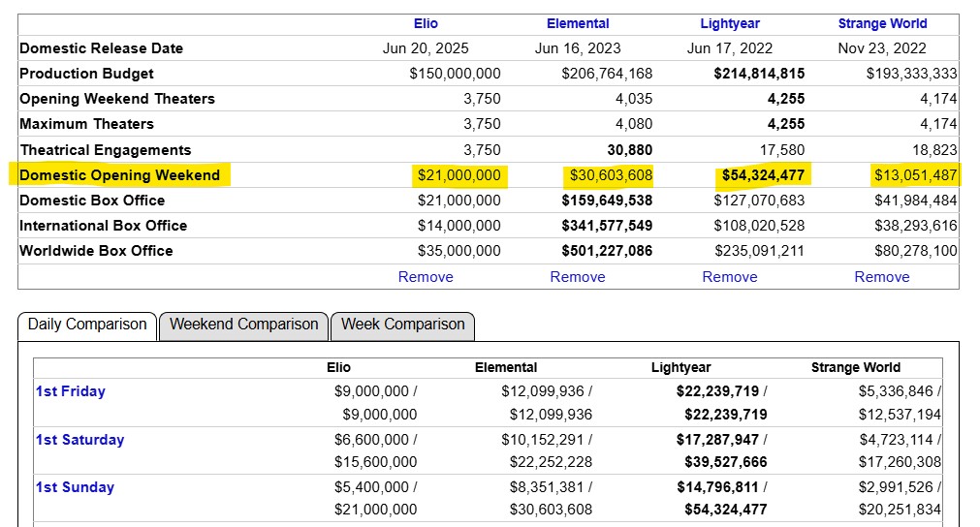Select Elio's $21,000,000 opening weekend value
This screenshot has height=527, width=980.
[x=459, y=175]
